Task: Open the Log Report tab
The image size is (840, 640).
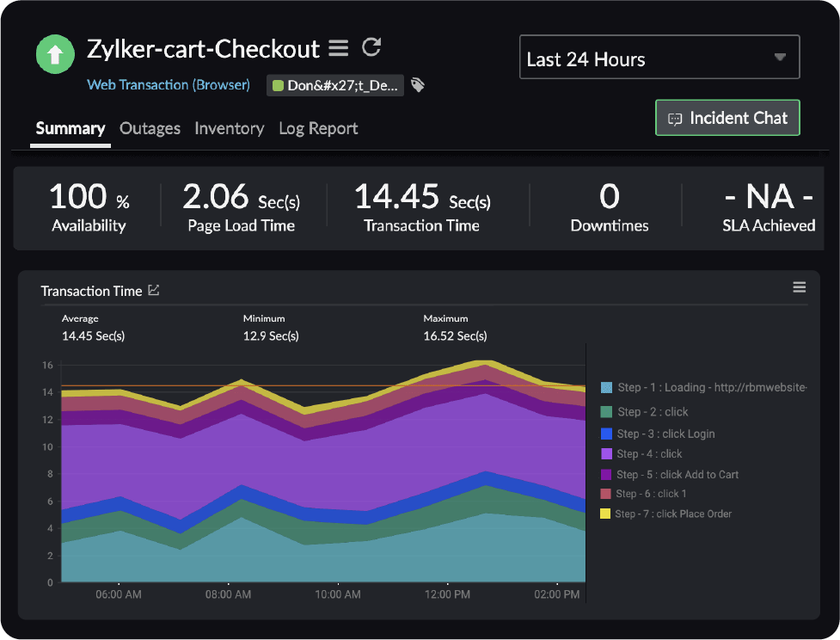Action: (318, 128)
